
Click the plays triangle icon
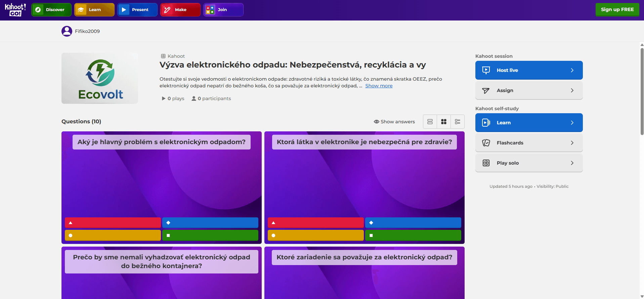[x=164, y=98]
